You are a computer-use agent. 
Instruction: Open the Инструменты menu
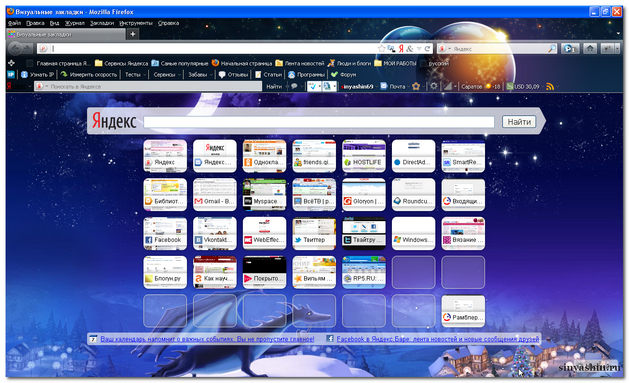tap(136, 23)
